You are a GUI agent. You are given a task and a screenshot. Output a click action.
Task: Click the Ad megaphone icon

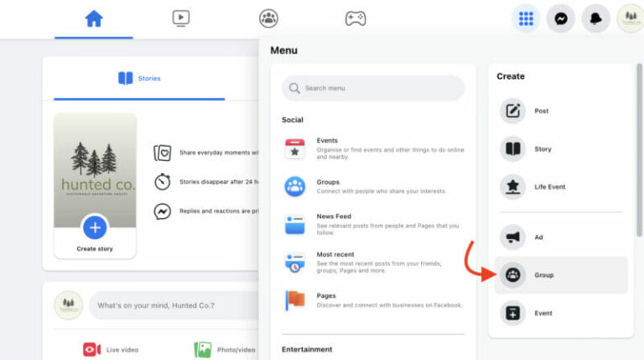[513, 237]
